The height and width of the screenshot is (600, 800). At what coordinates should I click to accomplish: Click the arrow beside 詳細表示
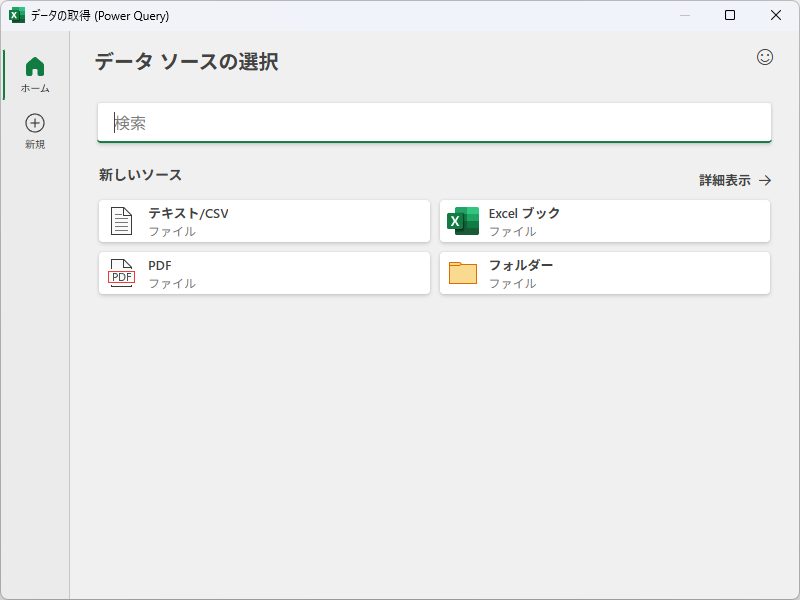(765, 180)
